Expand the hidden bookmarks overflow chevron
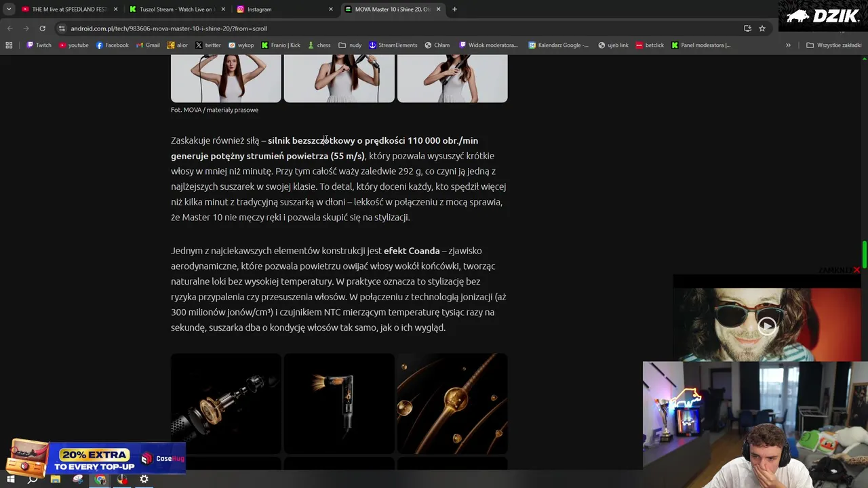 (x=788, y=45)
